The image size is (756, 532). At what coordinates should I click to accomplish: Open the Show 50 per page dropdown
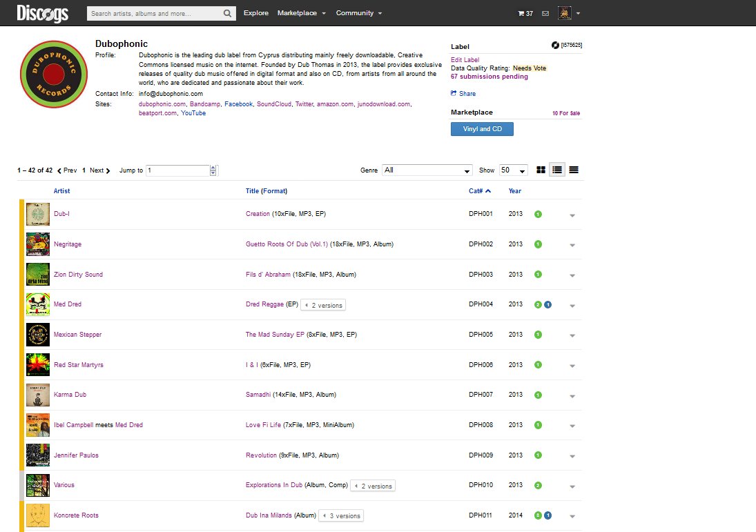click(514, 170)
